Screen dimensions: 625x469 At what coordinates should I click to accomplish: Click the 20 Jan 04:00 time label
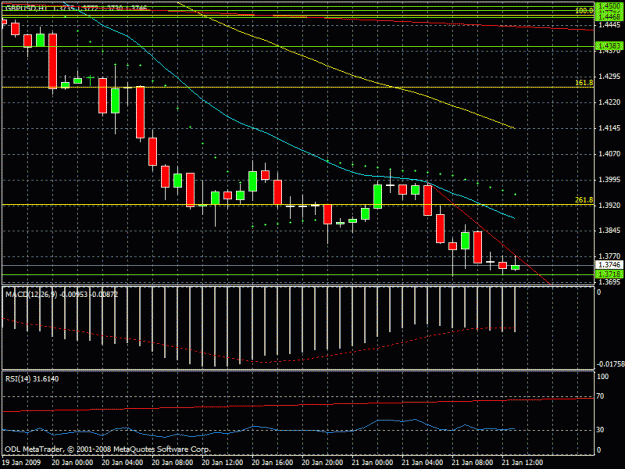pos(122,463)
